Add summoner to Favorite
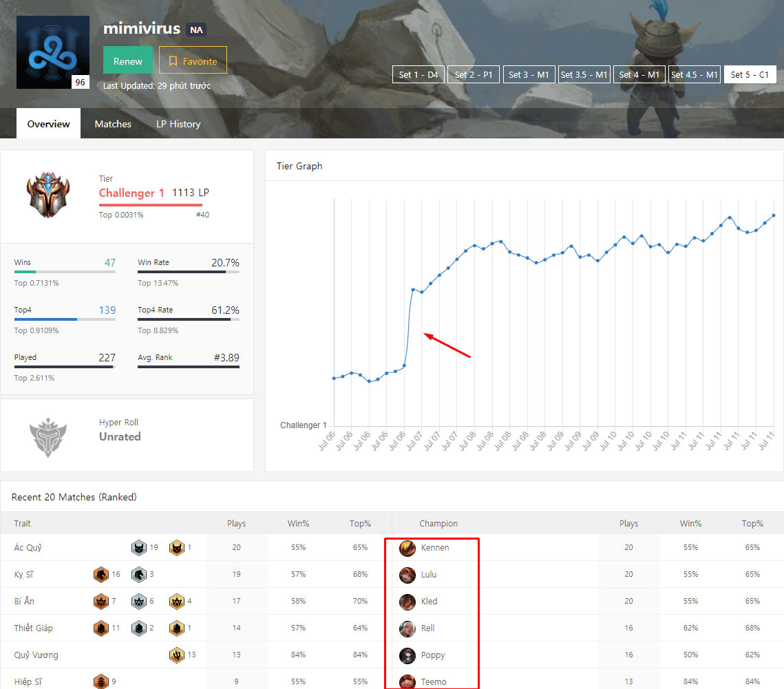 click(193, 61)
